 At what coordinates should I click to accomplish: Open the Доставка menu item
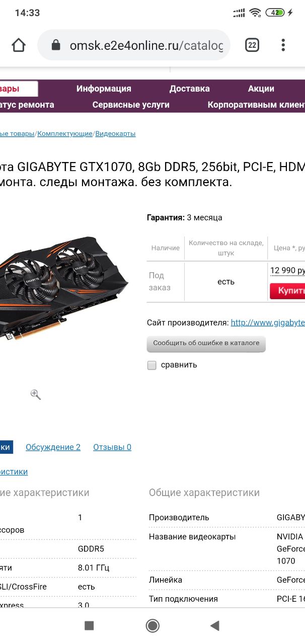(x=189, y=89)
